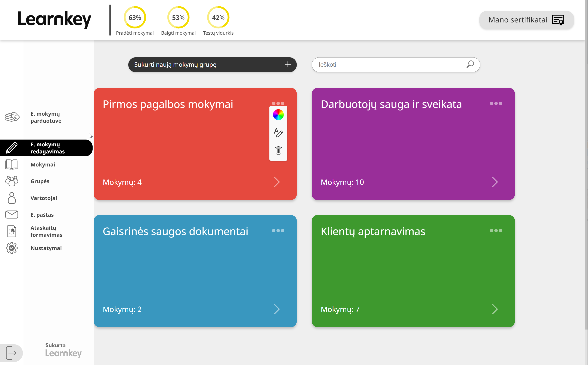Click the logout exit icon

click(11, 353)
